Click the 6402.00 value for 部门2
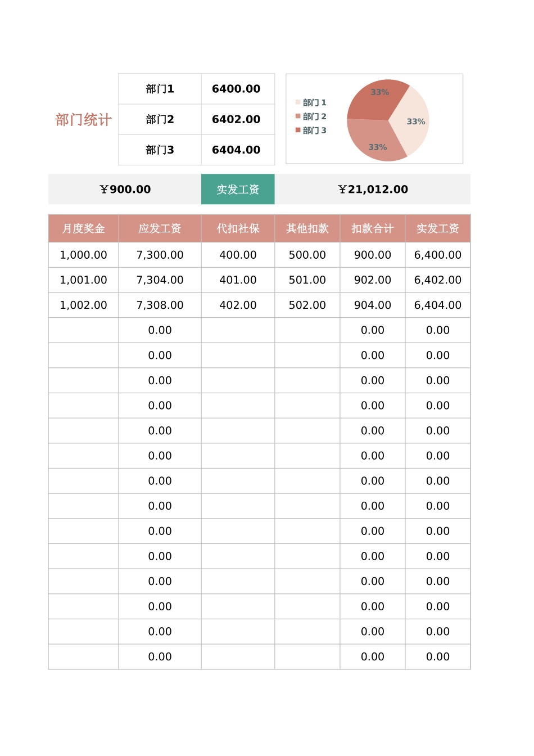 (x=236, y=119)
